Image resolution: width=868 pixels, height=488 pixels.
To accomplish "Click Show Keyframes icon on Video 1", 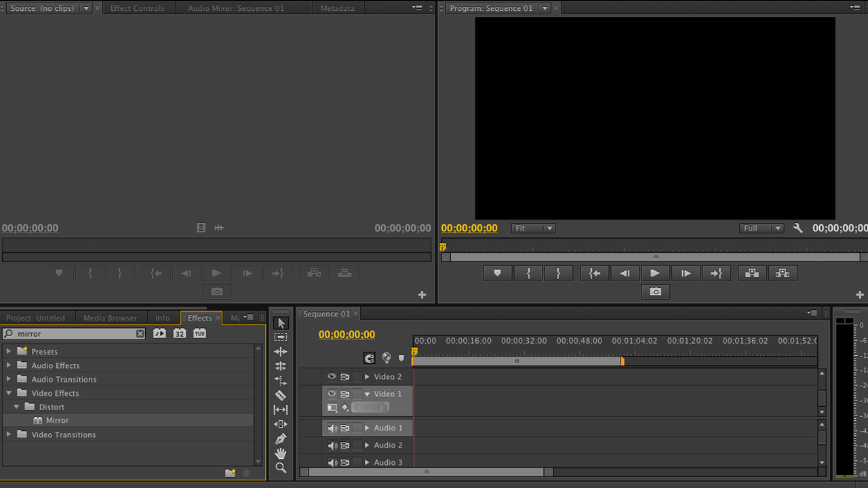I will [x=345, y=407].
